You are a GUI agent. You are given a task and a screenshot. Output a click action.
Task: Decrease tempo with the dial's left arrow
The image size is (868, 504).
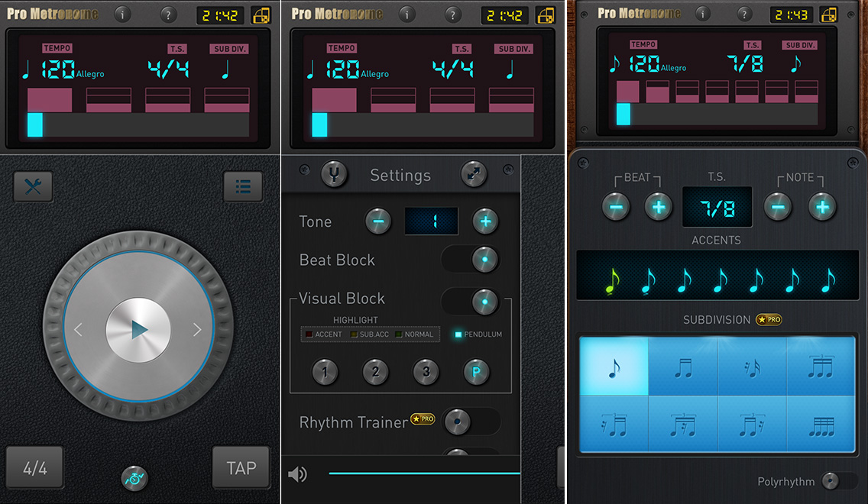(x=78, y=330)
